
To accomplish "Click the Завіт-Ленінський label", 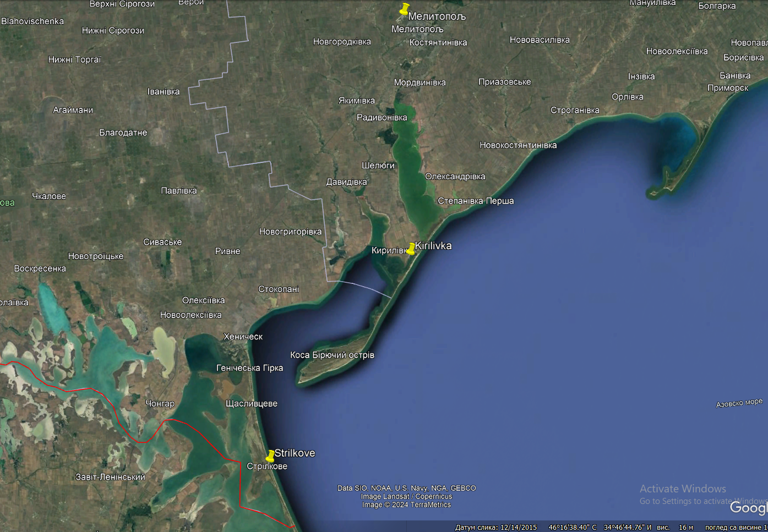I will 110,476.
